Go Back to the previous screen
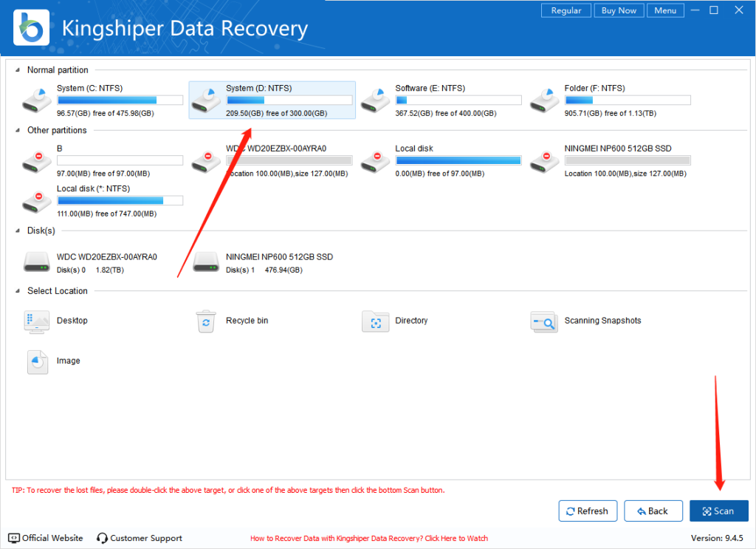This screenshot has width=756, height=549. (653, 511)
